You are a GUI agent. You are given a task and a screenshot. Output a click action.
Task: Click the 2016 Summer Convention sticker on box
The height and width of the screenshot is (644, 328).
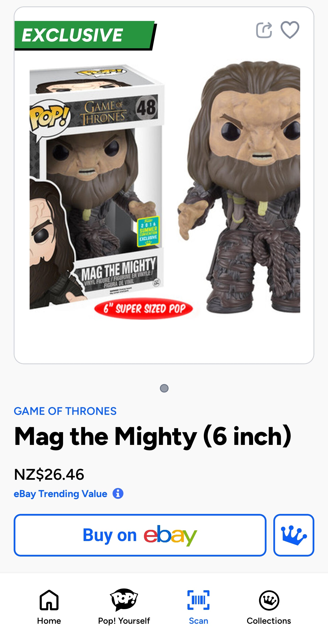coord(148,231)
